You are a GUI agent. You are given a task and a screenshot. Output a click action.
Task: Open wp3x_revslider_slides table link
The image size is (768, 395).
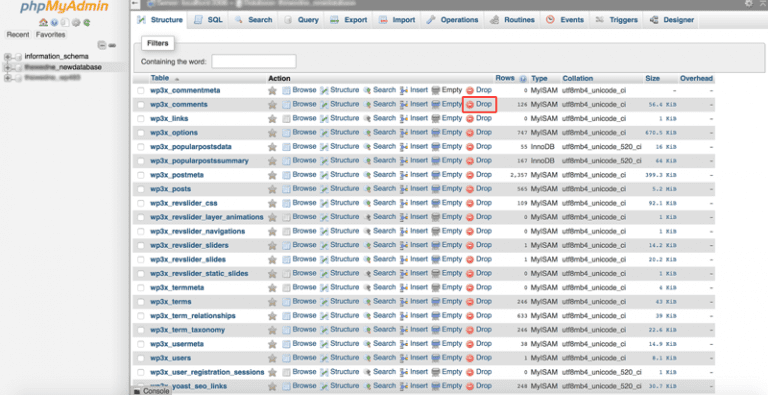click(188, 260)
